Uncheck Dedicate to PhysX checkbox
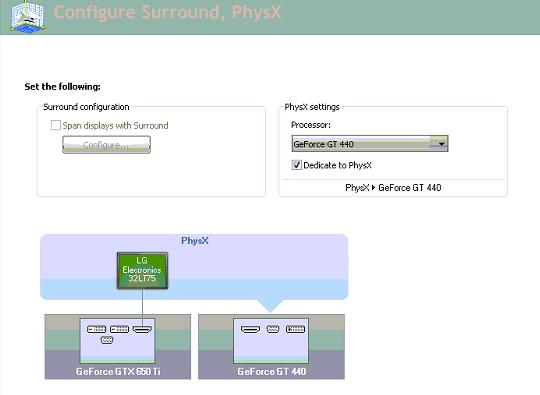This screenshot has height=395, width=540. coord(297,165)
